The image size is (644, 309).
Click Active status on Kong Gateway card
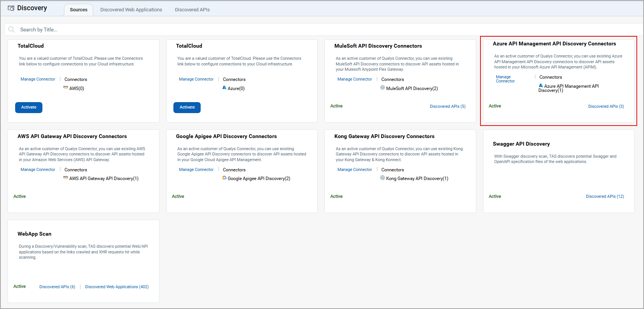[336, 197]
